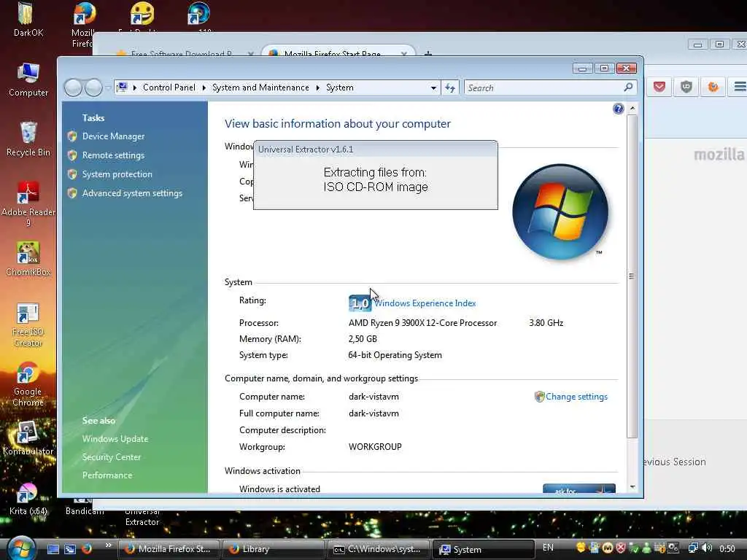
Task: Click Change settings for computer name
Action: (576, 397)
